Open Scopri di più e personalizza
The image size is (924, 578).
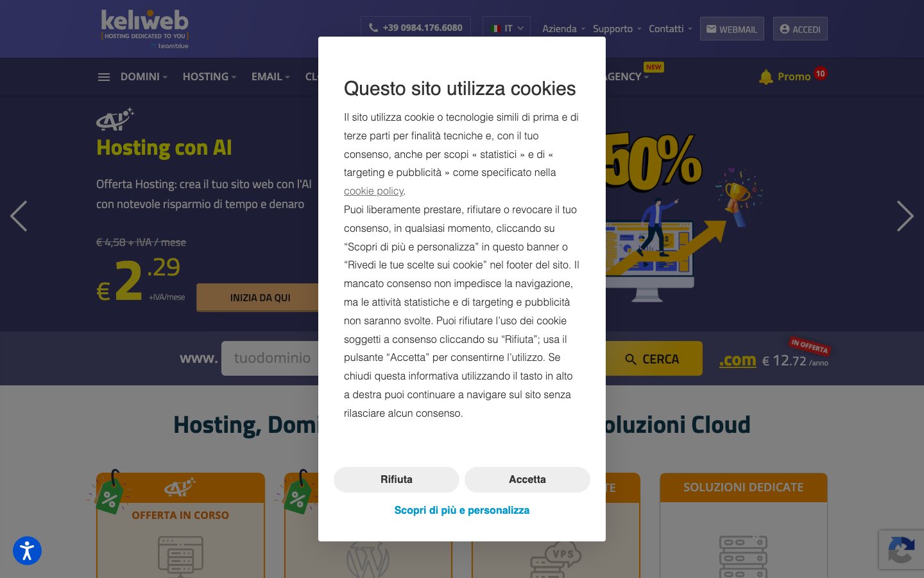462,510
